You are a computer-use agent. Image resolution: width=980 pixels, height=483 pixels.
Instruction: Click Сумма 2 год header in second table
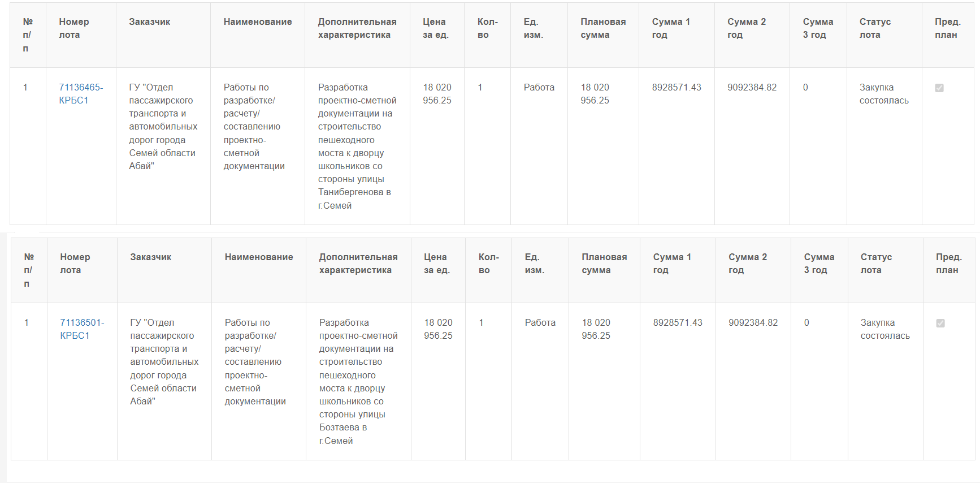748,264
